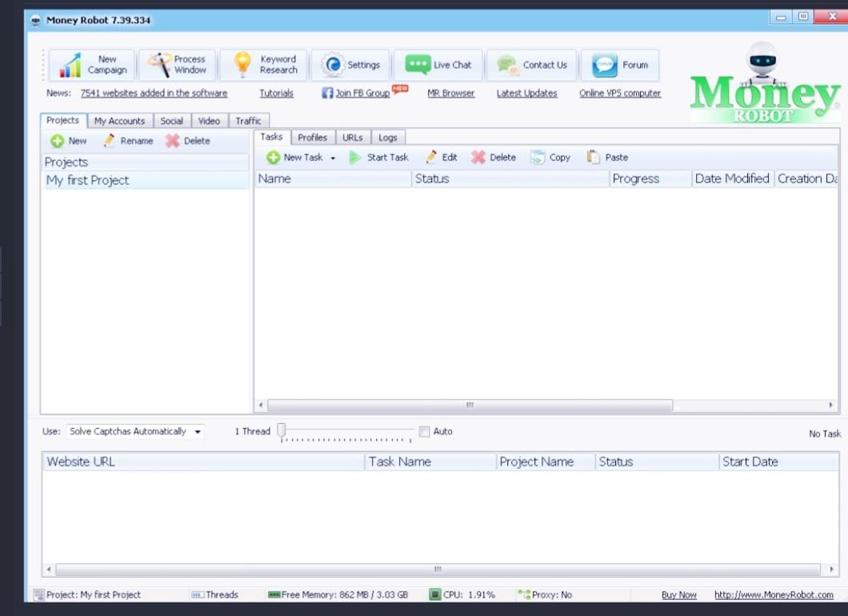
Task: Rename the selected project
Action: click(x=128, y=141)
